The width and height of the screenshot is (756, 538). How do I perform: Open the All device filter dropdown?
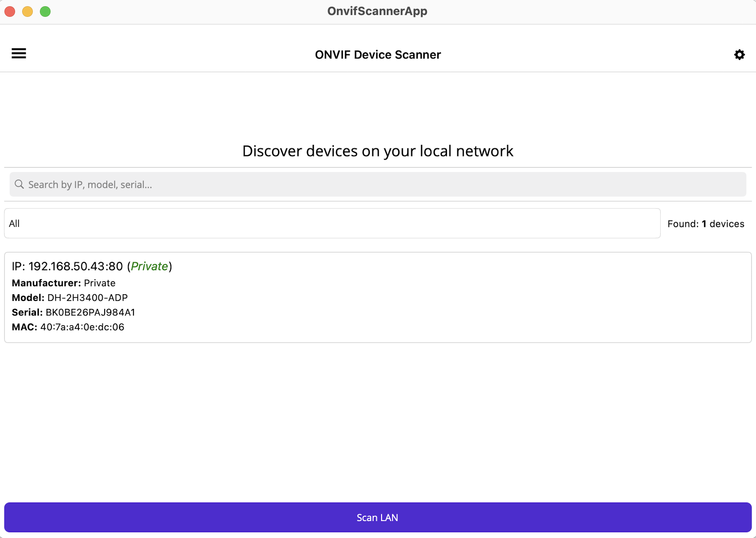332,223
